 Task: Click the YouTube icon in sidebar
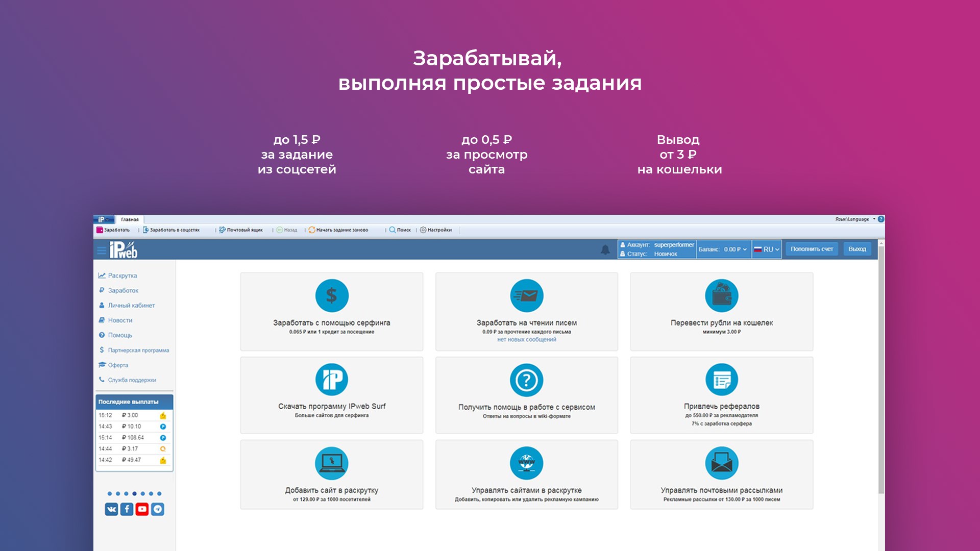click(x=142, y=509)
